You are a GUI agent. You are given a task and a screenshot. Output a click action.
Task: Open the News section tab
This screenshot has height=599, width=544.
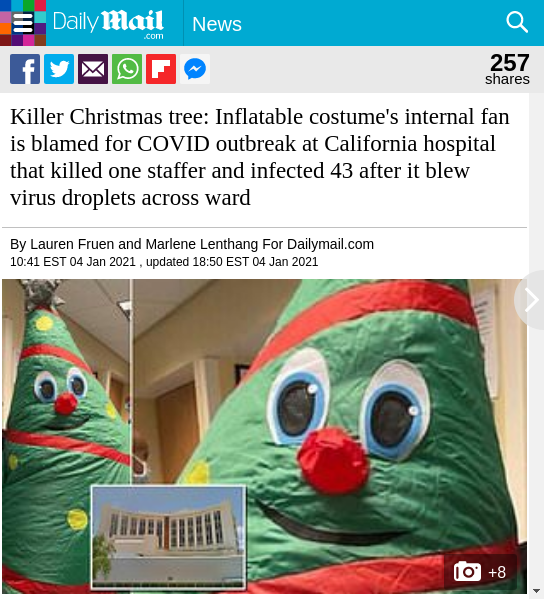pyautogui.click(x=217, y=24)
